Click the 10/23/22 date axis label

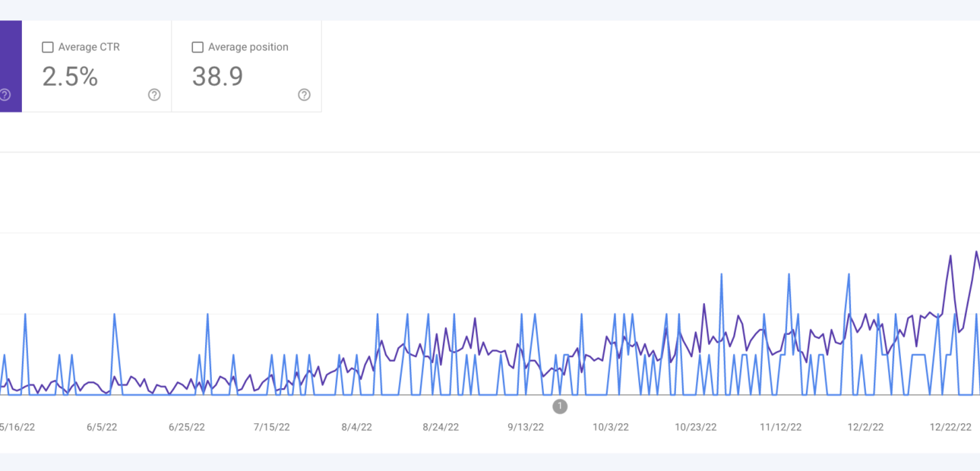click(696, 427)
